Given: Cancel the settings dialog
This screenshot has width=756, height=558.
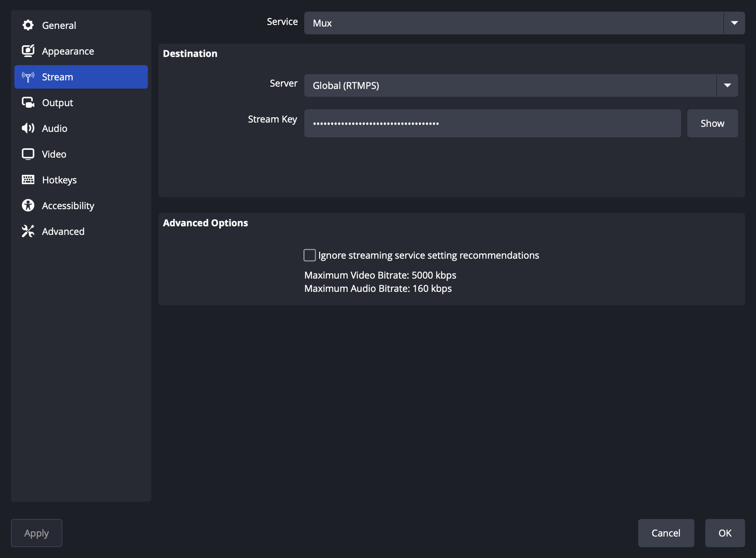Looking at the screenshot, I should coord(666,533).
